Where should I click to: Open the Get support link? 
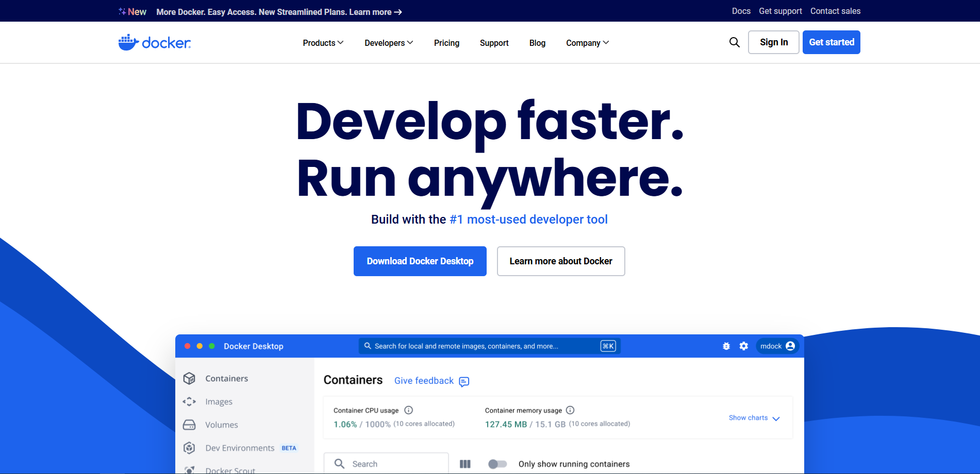tap(780, 11)
